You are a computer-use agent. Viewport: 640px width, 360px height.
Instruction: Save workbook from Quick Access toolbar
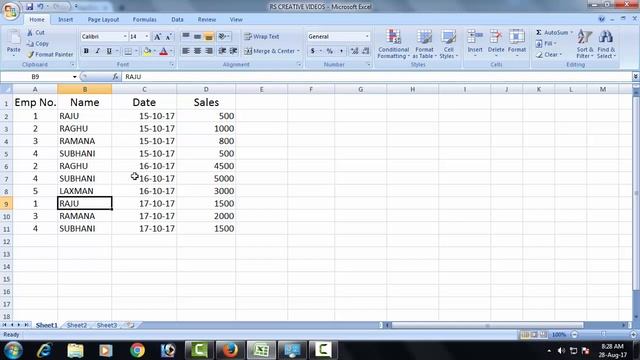point(29,7)
